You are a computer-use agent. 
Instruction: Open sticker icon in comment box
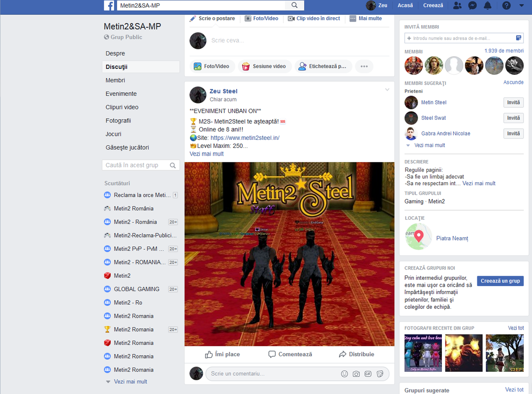(x=380, y=374)
